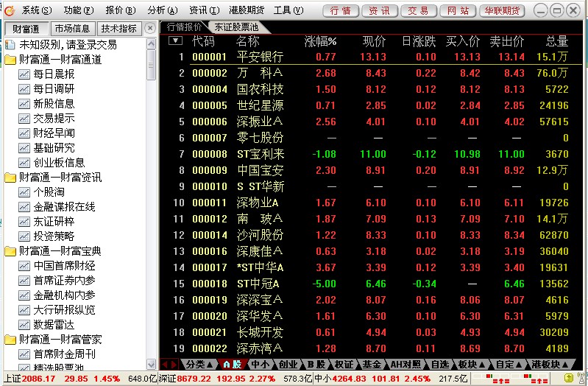The height and width of the screenshot is (386, 588).
Task: Click the chart icon beside 个股淘
Action: click(x=24, y=192)
